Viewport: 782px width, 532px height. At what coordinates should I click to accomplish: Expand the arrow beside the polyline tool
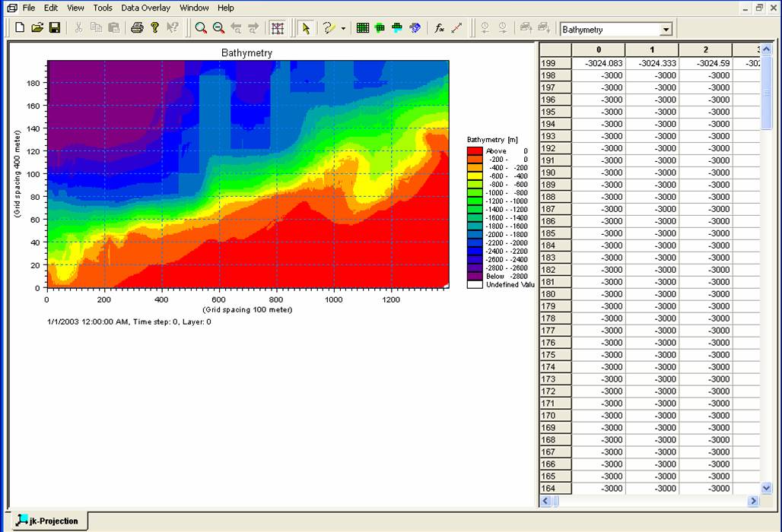[x=343, y=28]
